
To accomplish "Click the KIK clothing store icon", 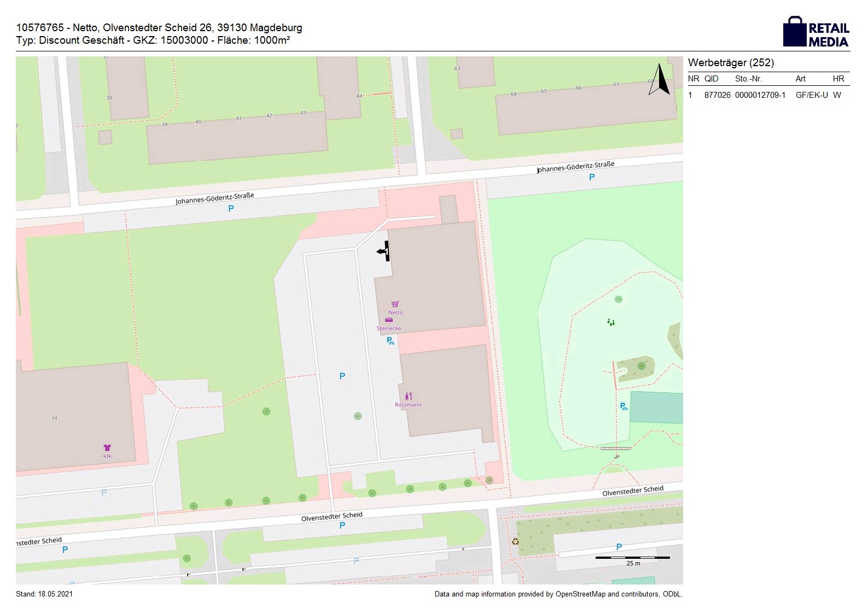I will pyautogui.click(x=107, y=448).
